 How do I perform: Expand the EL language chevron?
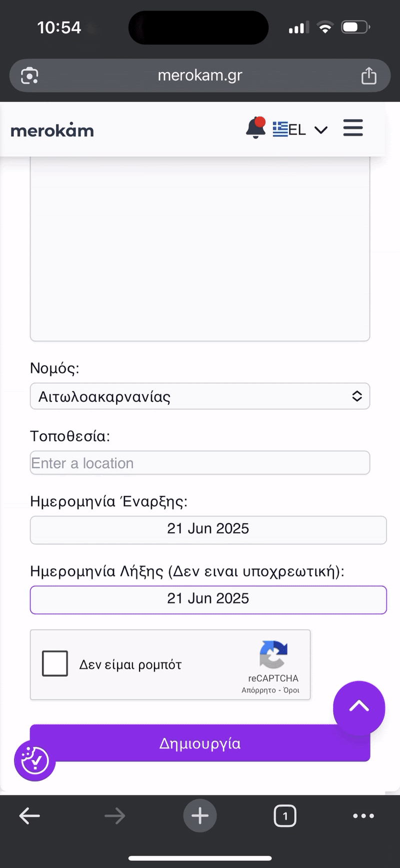(x=320, y=130)
